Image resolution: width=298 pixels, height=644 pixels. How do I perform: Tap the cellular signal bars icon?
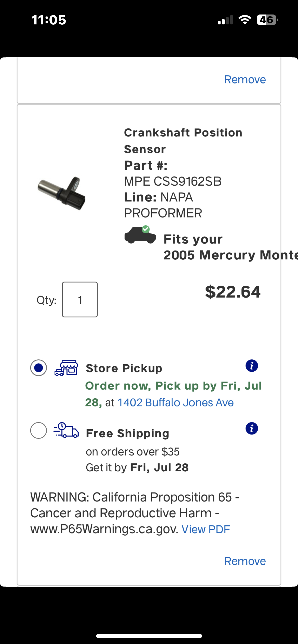225,20
